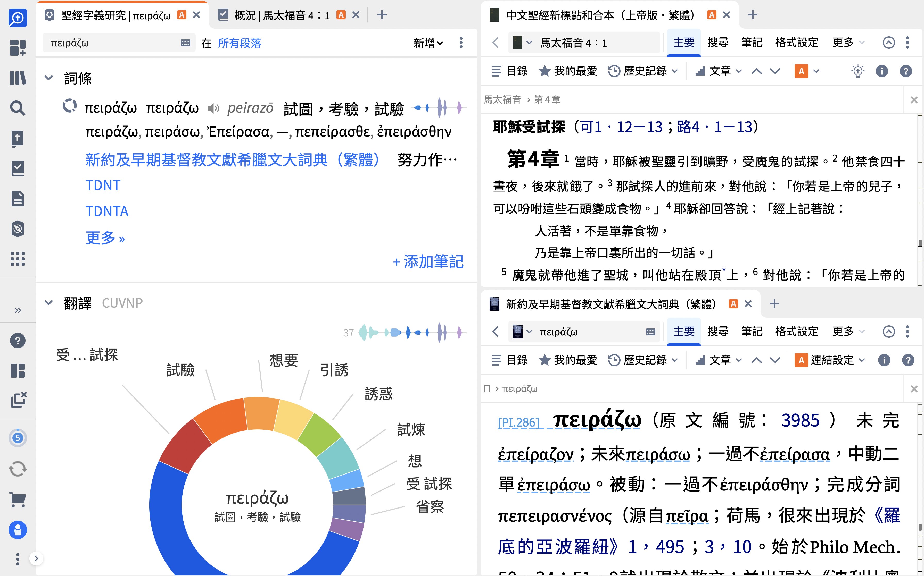Click orange A link set icon in Bible panel

(x=802, y=71)
